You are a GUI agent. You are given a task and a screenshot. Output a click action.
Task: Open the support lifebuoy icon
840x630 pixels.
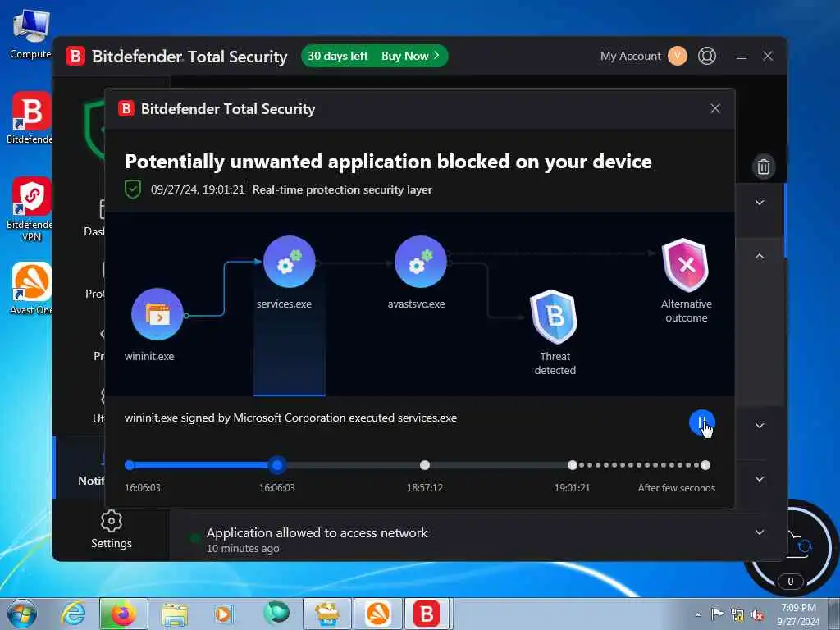point(706,56)
